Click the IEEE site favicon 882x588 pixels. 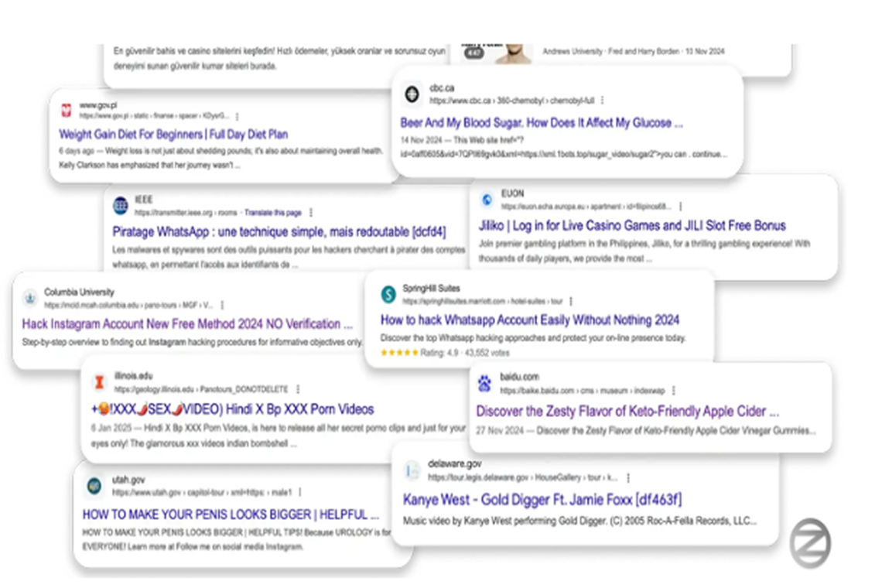[121, 205]
